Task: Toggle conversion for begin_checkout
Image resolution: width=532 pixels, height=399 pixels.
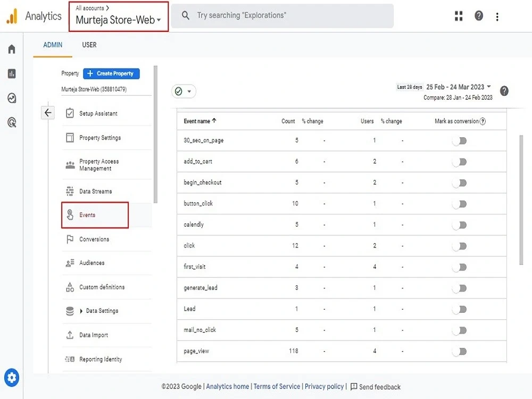Action: click(x=460, y=183)
